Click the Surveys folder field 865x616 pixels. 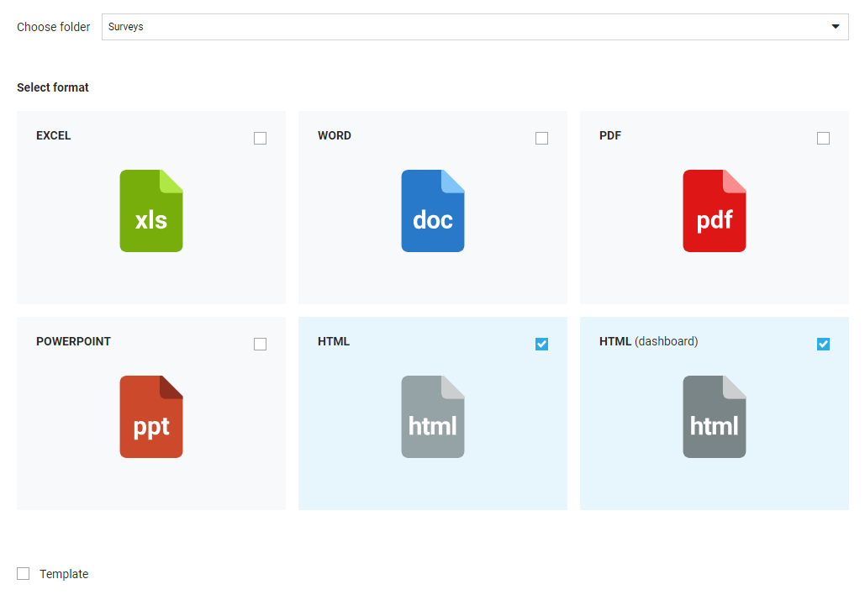click(475, 26)
